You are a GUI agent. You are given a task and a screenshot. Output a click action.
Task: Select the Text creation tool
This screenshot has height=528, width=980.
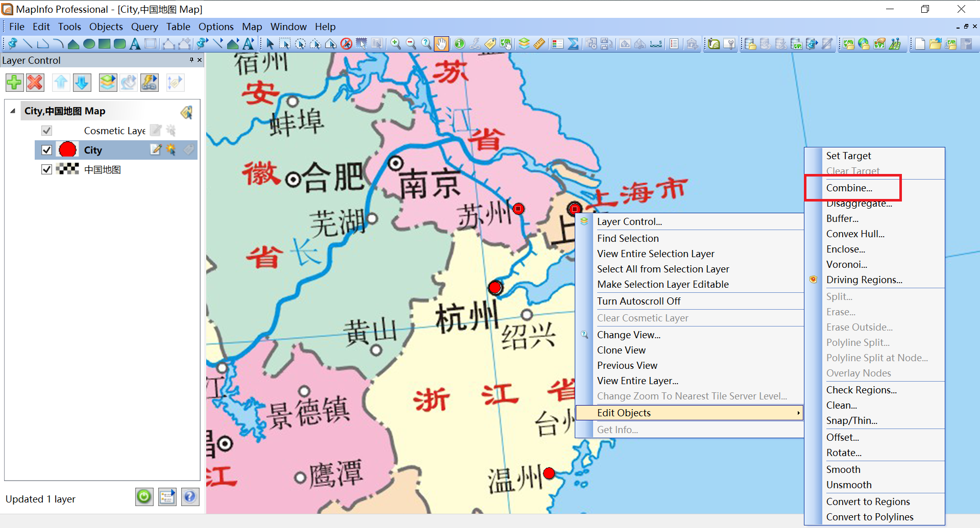pos(135,43)
